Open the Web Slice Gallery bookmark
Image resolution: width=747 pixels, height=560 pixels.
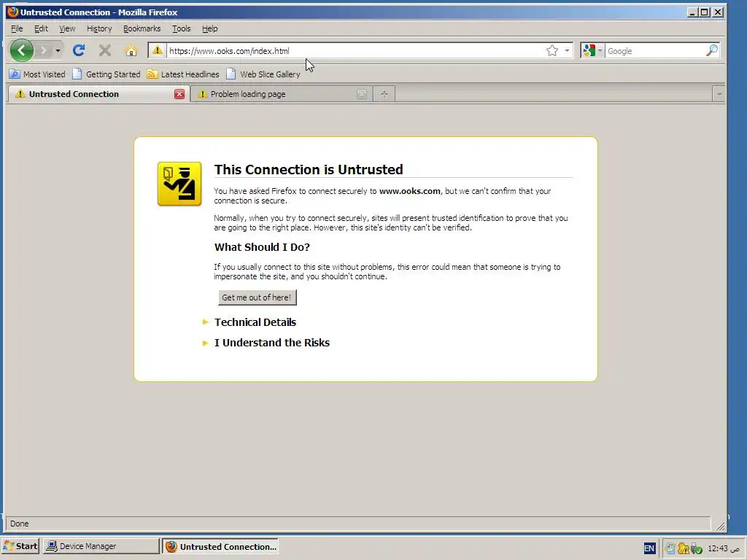(x=263, y=74)
